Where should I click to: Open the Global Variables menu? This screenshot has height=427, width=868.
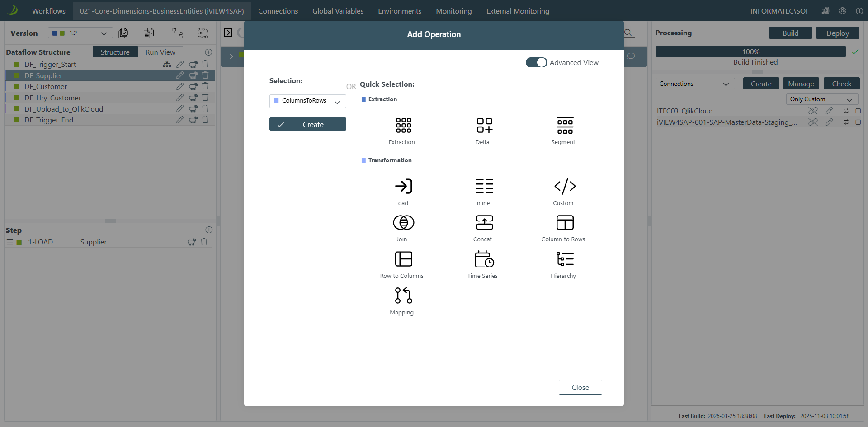[338, 11]
